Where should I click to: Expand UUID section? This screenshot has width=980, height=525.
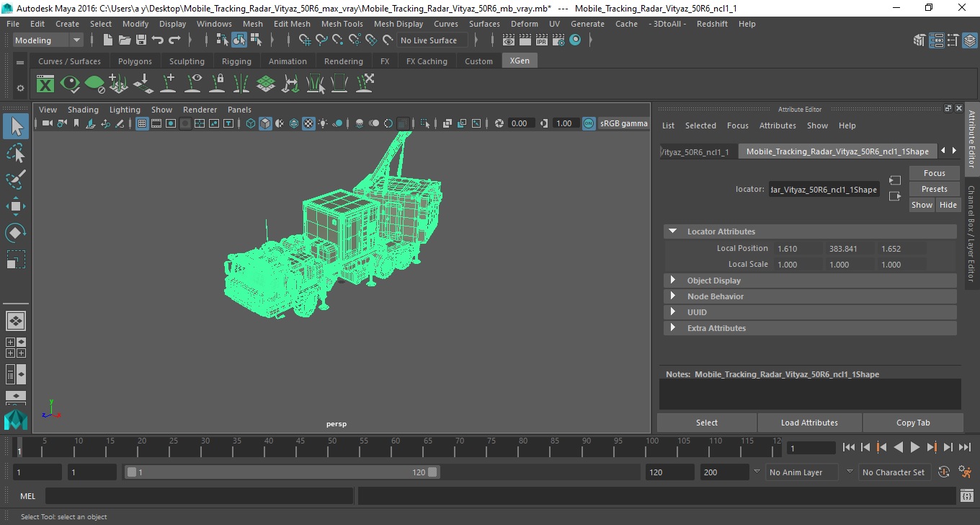tap(673, 312)
